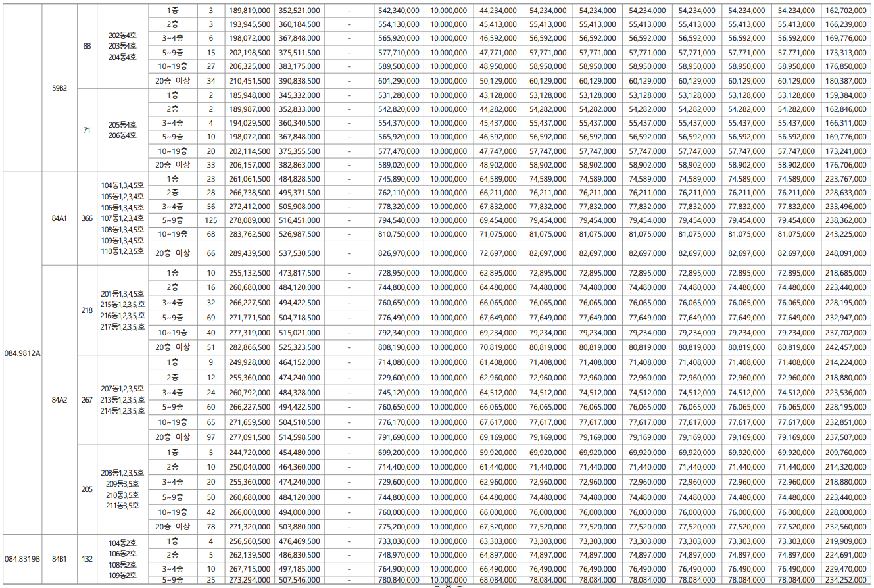Viewport: 874px width, 588px height.
Task: Click the 84A1 type cell
Action: (x=59, y=218)
